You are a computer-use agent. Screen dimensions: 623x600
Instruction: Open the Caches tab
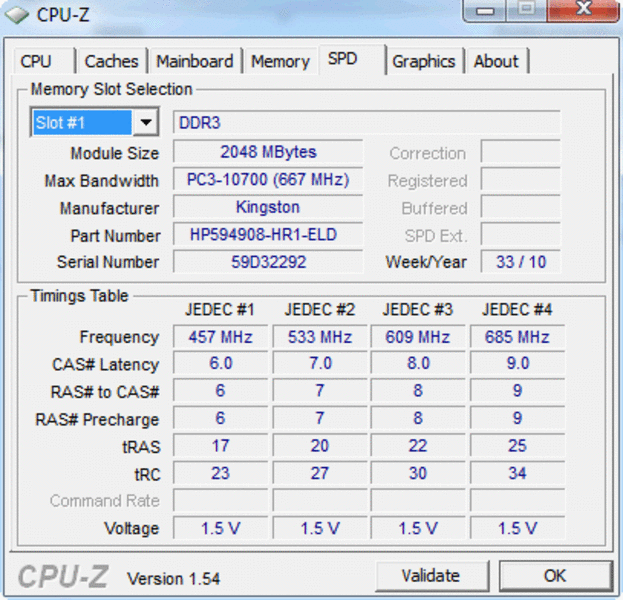pos(111,61)
